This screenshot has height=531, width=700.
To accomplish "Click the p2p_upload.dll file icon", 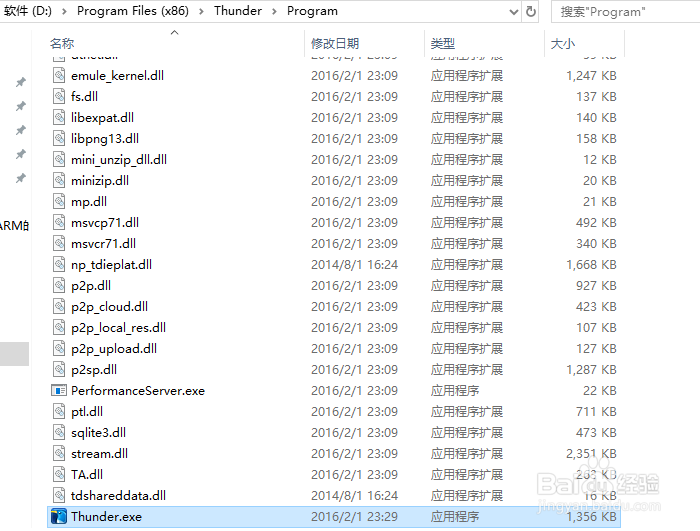I will click(59, 348).
